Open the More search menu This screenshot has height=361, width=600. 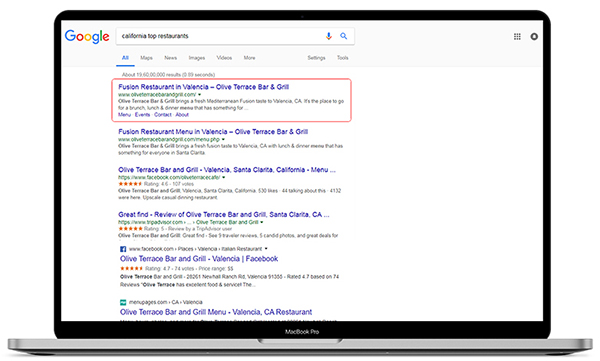(249, 58)
